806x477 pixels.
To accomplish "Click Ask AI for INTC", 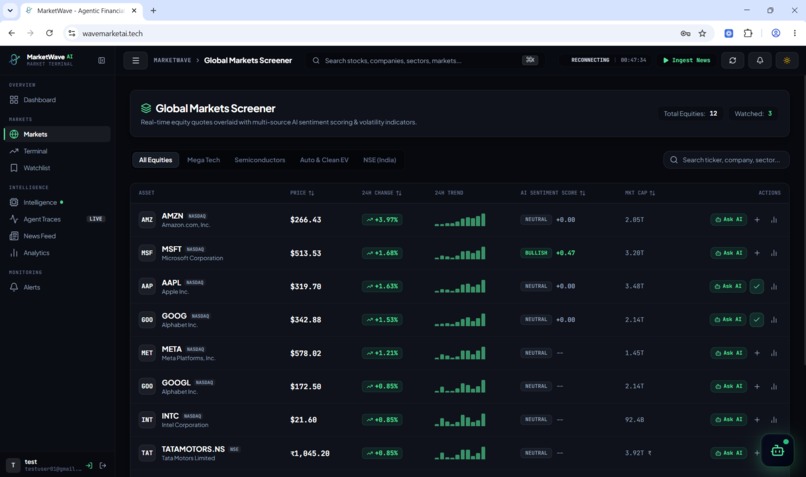I will point(728,419).
